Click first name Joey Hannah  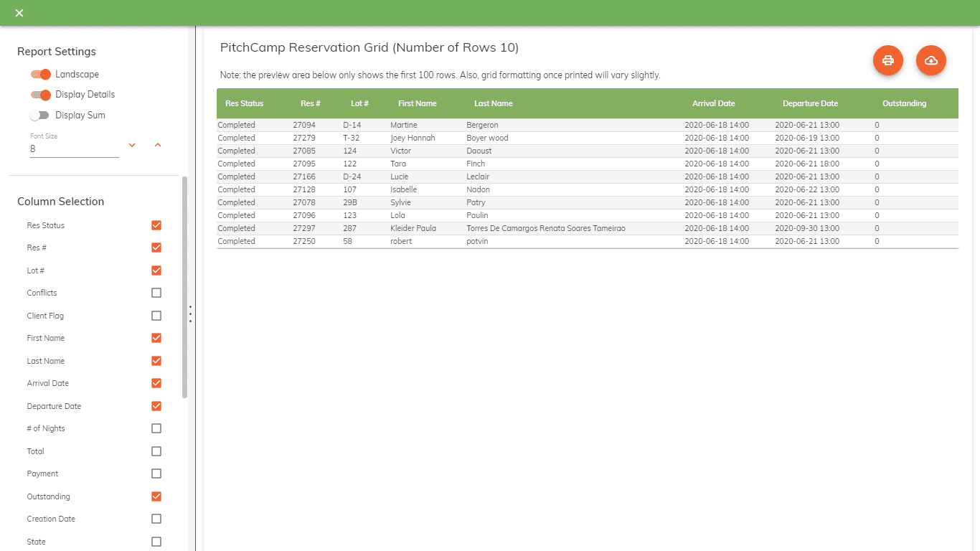(x=413, y=138)
